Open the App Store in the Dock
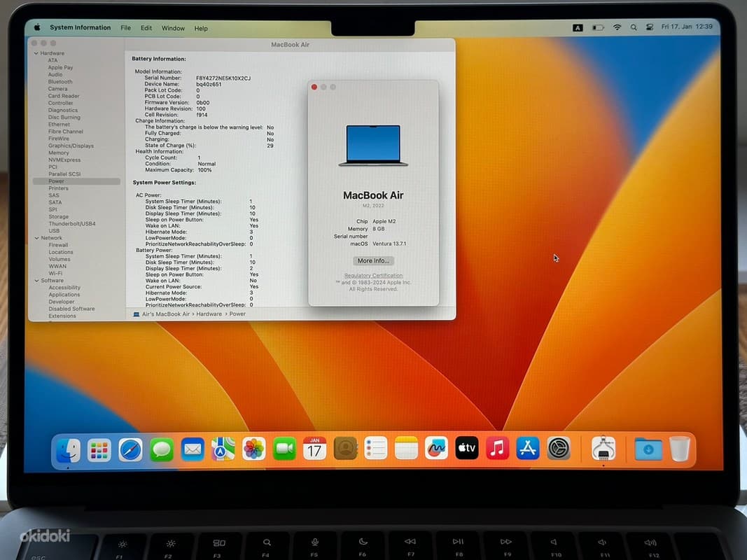 [528, 448]
